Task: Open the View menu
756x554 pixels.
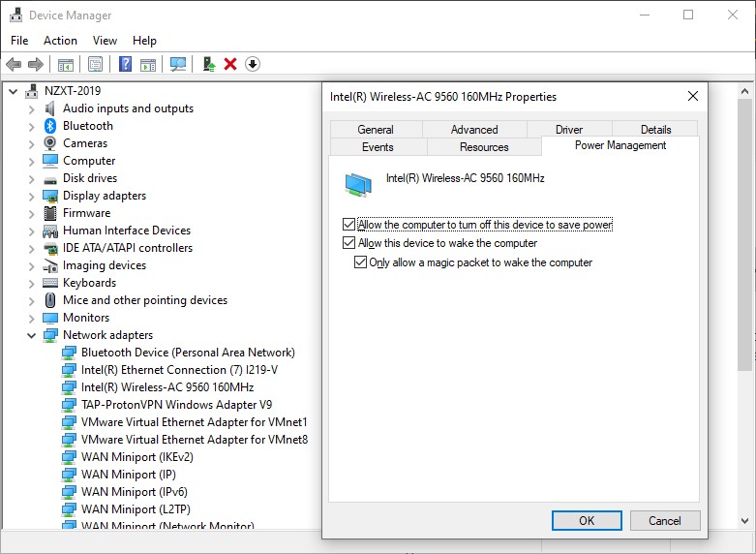Action: [105, 41]
